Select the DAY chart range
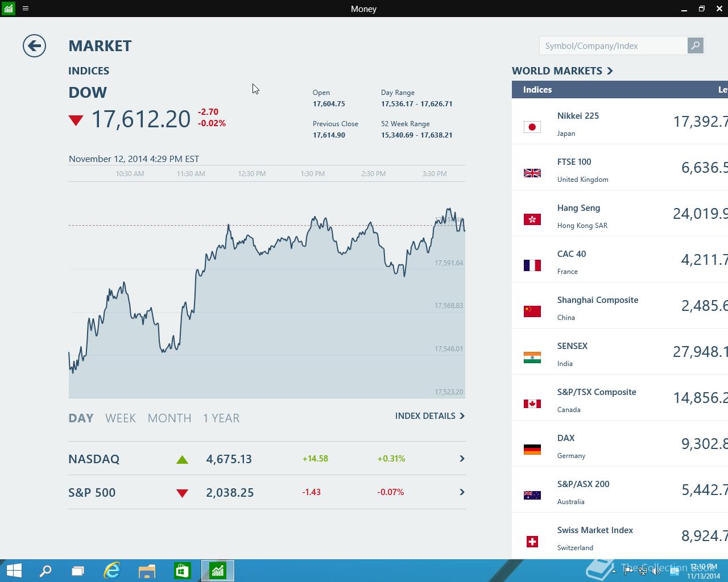 [81, 418]
